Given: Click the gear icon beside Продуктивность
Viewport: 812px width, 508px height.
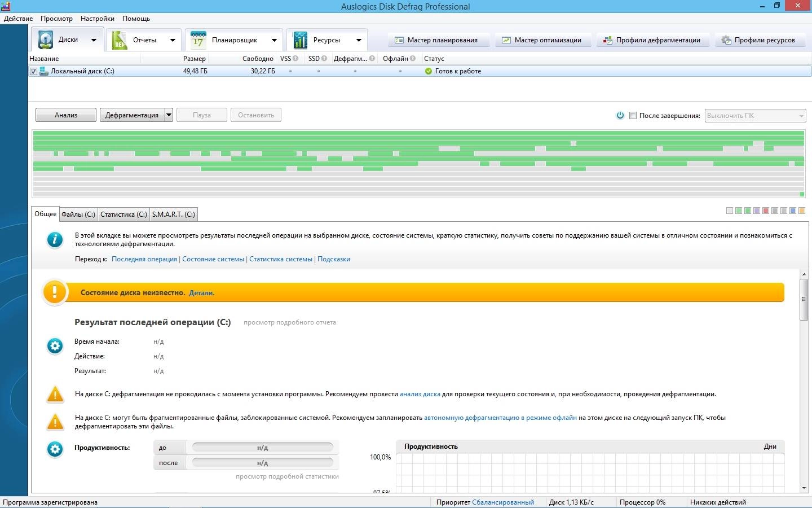Looking at the screenshot, I should [55, 449].
